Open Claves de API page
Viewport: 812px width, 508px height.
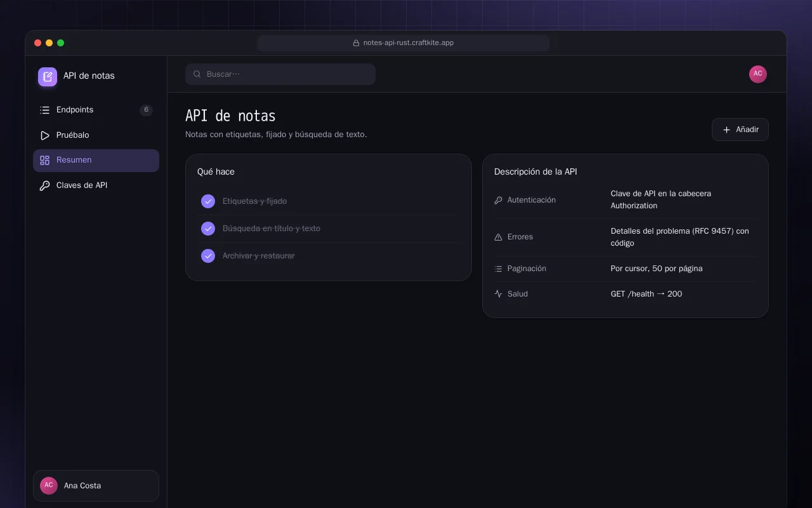[96, 186]
